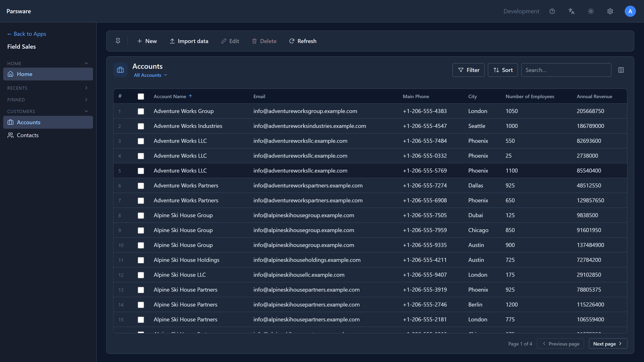Click Import data button
Viewport: 644px width, 362px height.
click(189, 41)
